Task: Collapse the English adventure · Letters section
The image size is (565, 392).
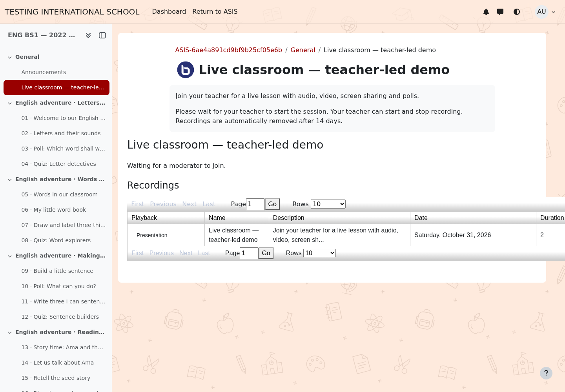Action: click(x=10, y=103)
